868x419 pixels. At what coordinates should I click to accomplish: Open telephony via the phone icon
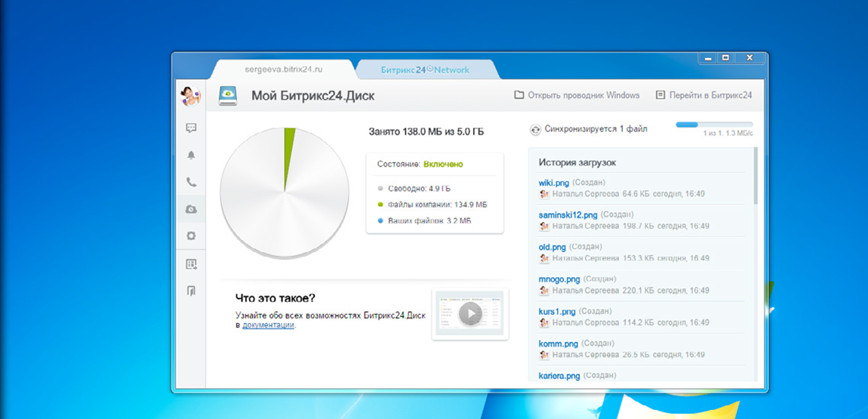191,182
